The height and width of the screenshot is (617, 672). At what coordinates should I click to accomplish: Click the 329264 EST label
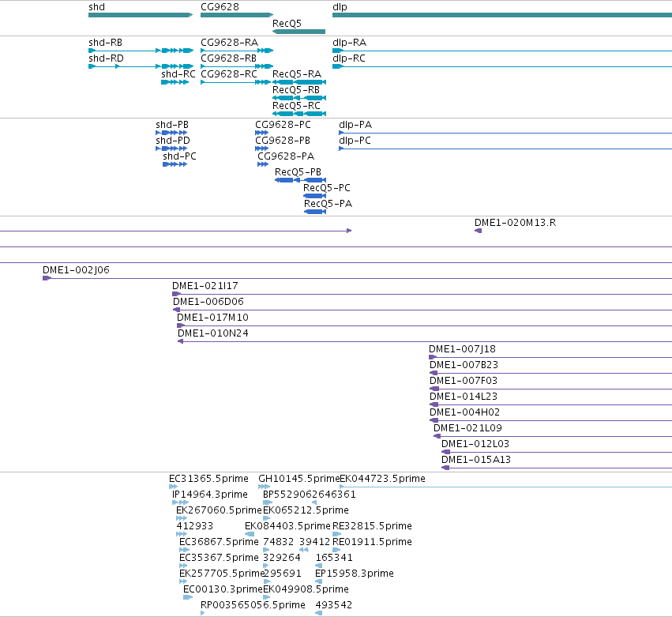pyautogui.click(x=282, y=559)
